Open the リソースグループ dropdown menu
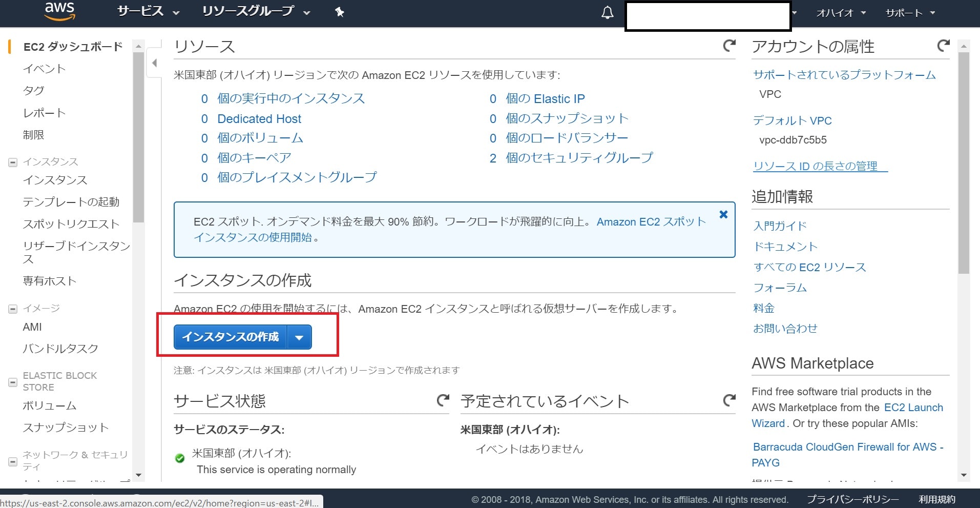 coord(256,11)
